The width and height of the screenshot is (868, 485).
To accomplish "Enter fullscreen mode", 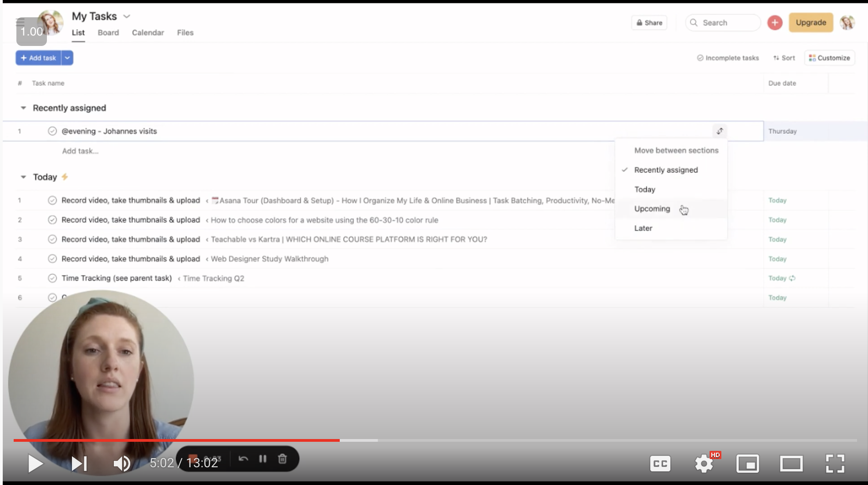I will pyautogui.click(x=835, y=464).
